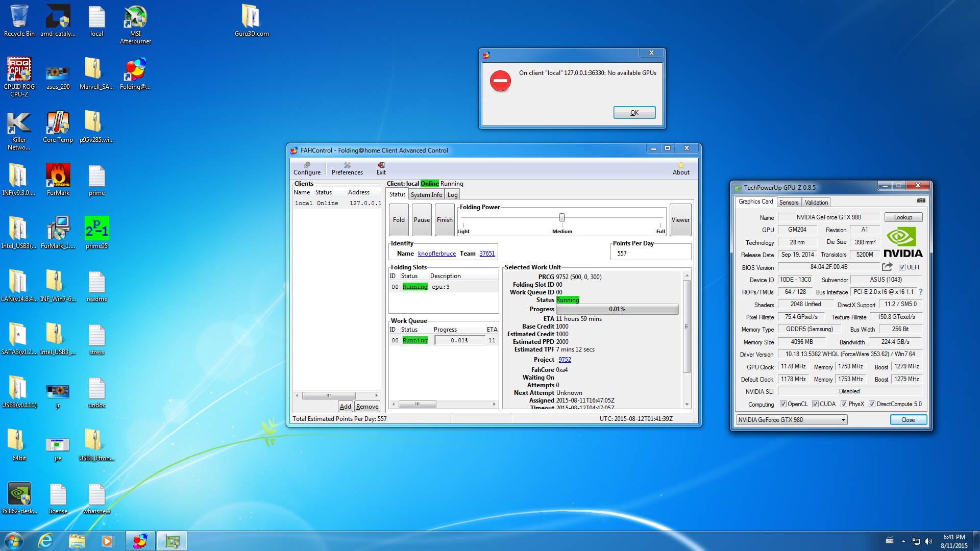Open the FurMark desktop shortcut
The height and width of the screenshot is (551, 980).
58,180
